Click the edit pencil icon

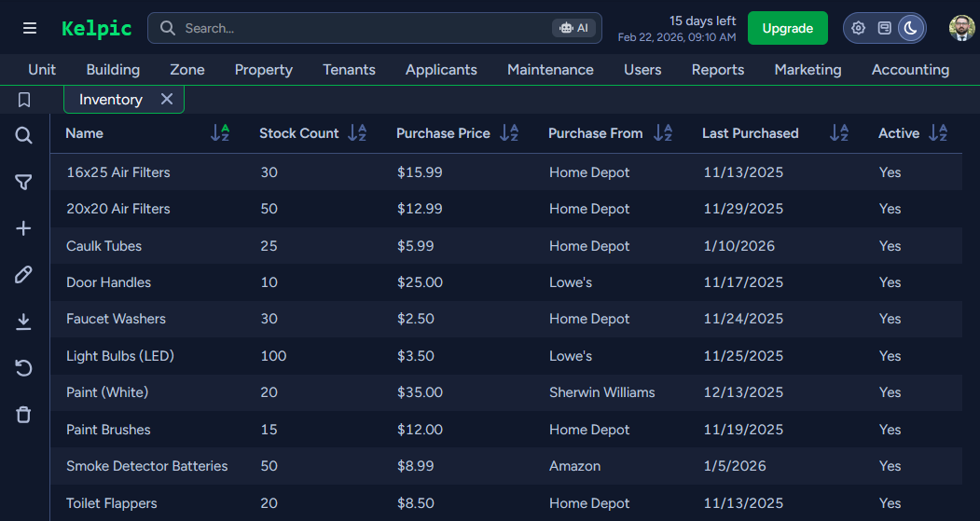click(x=24, y=274)
